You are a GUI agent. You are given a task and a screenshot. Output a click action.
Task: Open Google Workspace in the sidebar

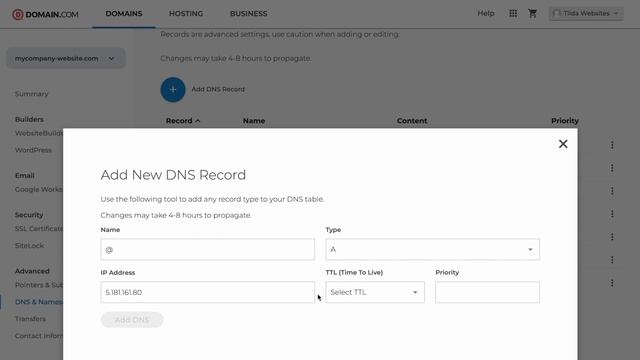click(39, 189)
